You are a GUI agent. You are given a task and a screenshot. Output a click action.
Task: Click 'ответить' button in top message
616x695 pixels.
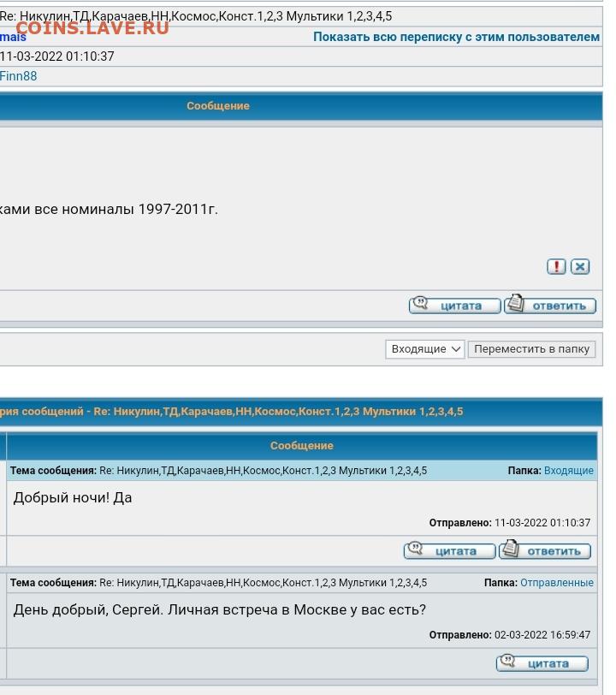click(x=550, y=305)
